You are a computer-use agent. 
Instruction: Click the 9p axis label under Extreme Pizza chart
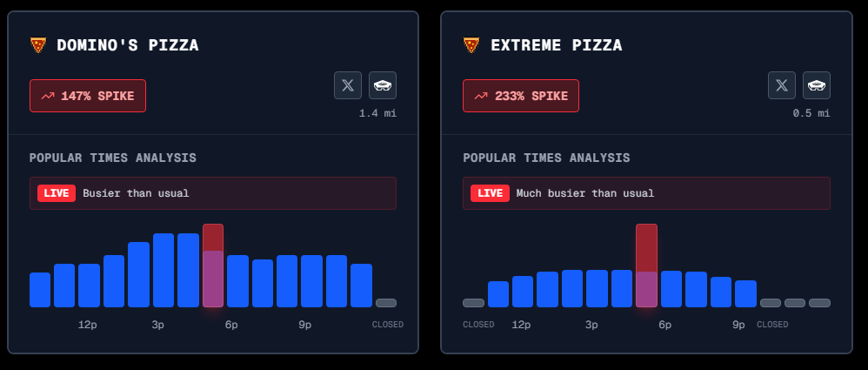[738, 325]
